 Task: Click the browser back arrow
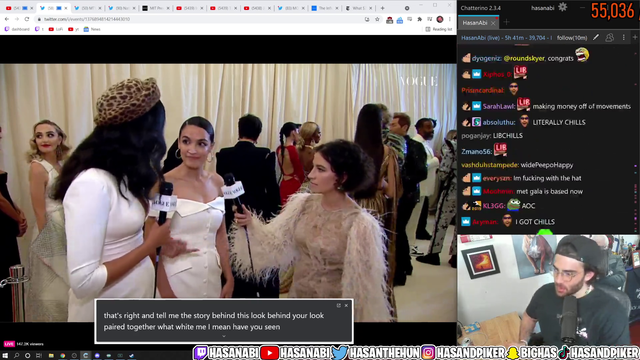7,19
